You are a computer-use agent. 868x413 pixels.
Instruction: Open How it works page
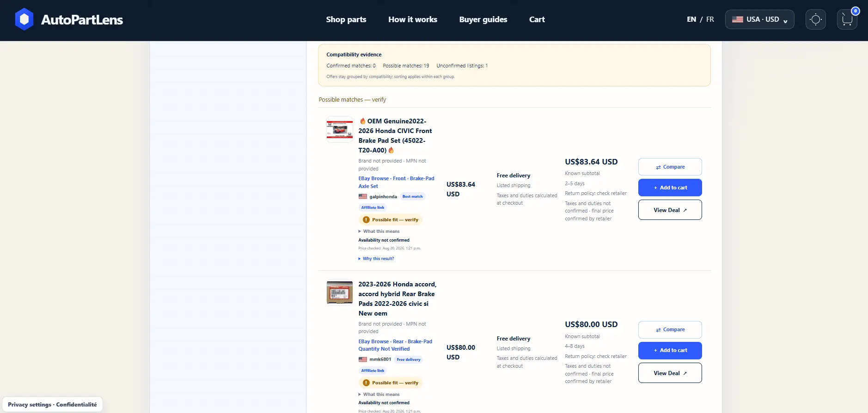(413, 19)
